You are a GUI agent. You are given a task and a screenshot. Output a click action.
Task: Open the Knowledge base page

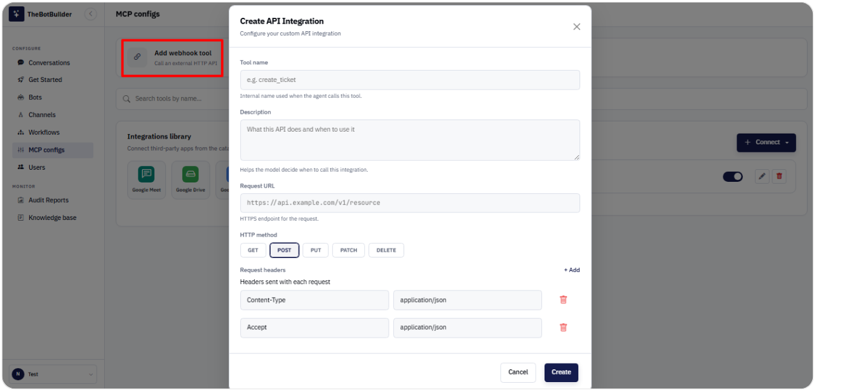(53, 217)
